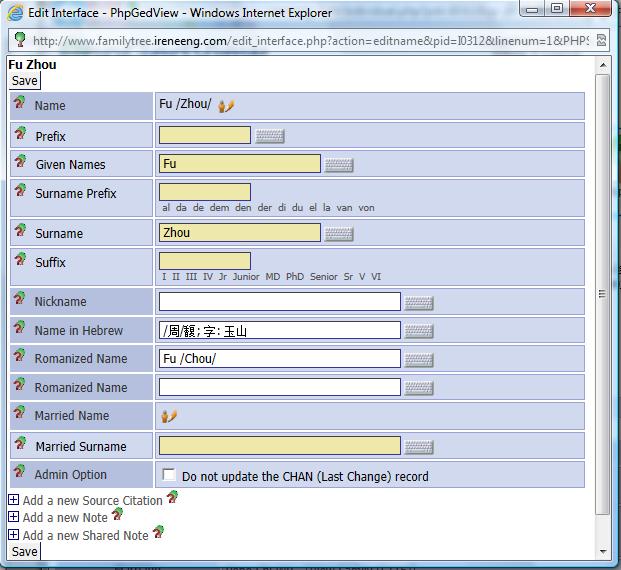Viewport: 621px width, 570px height.
Task: Click the edit pencil icon beside Fu /Zhou/
Action: [x=227, y=105]
